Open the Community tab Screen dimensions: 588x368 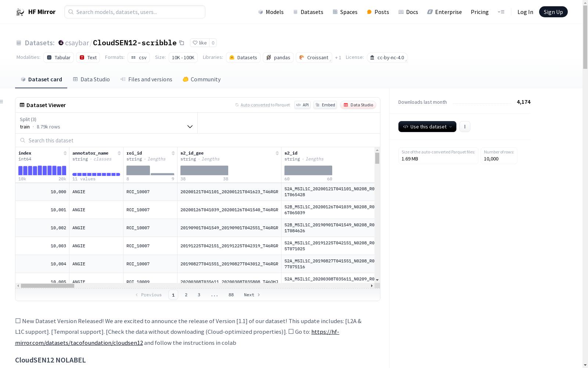[x=202, y=79]
